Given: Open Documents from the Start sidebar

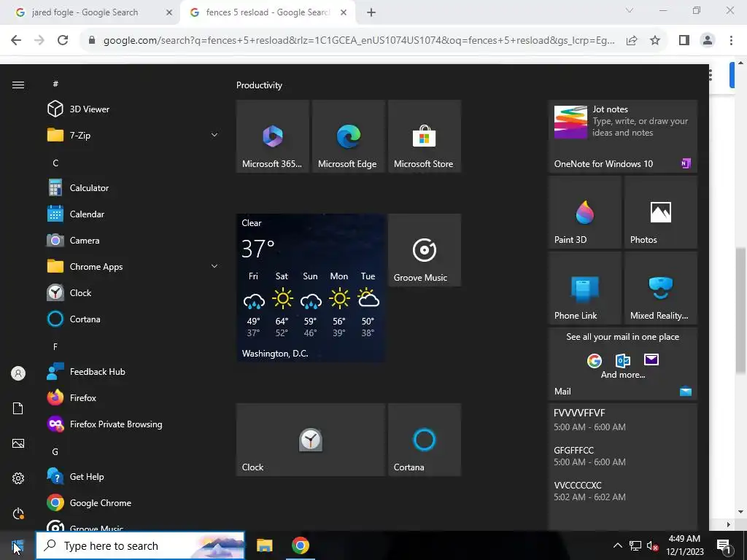Looking at the screenshot, I should pos(18,408).
